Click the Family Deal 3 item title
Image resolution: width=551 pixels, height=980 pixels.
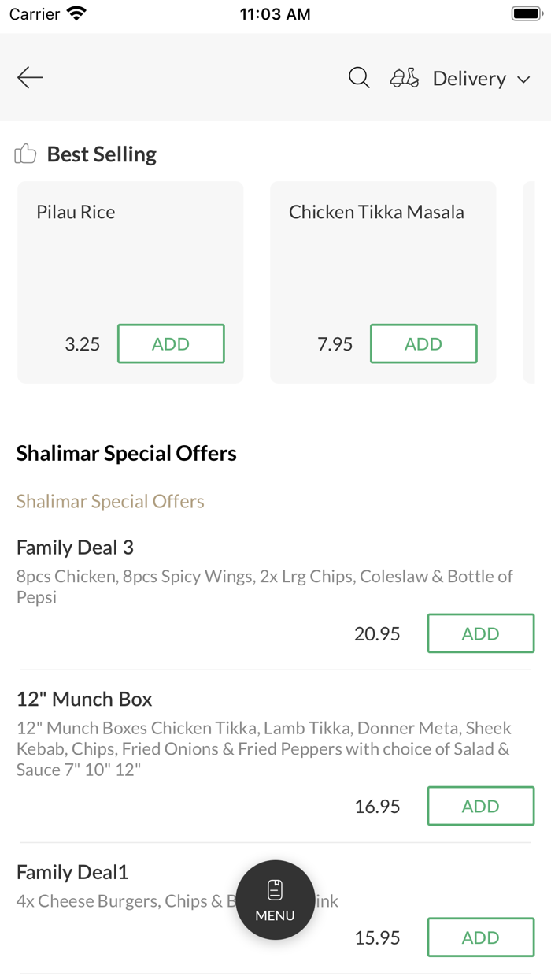[x=75, y=548]
